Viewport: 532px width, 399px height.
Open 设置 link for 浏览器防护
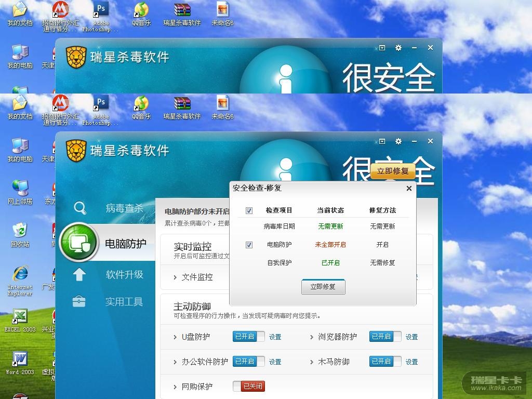point(411,337)
